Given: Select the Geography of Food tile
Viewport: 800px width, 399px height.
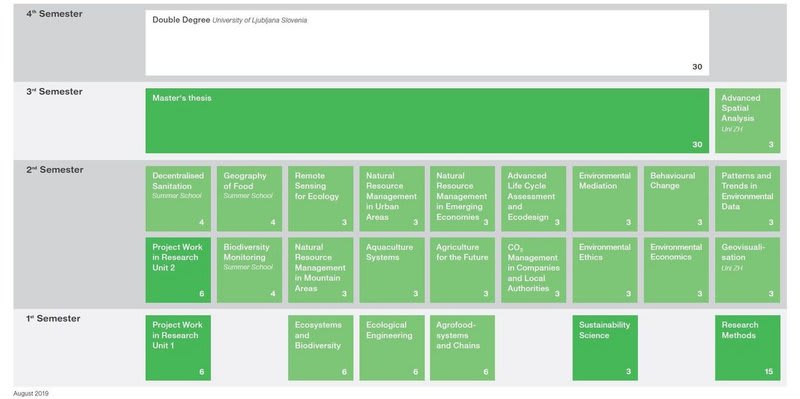Looking at the screenshot, I should tap(249, 198).
